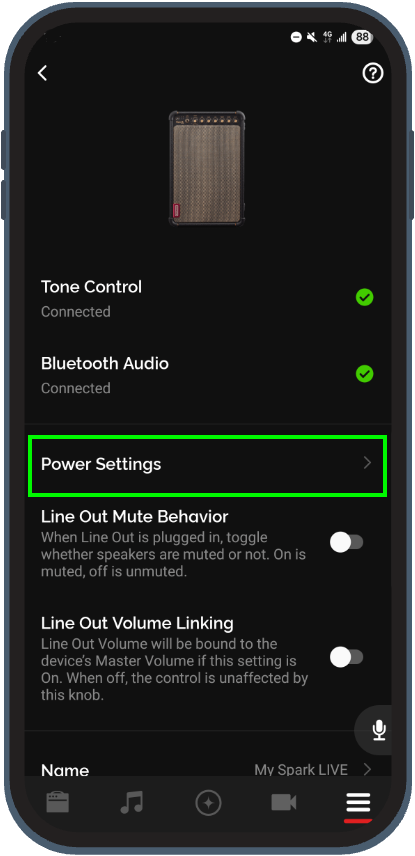
Task: Open the Power Settings row
Action: pyautogui.click(x=208, y=466)
